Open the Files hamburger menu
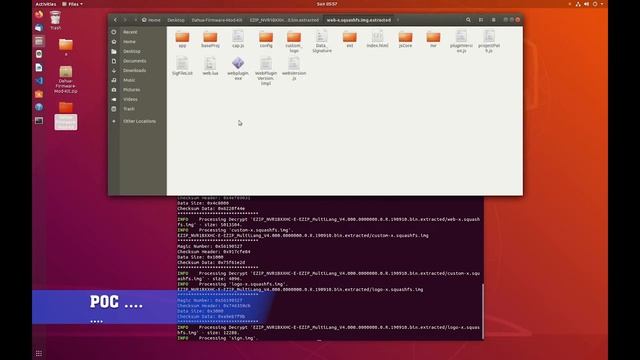640x360 pixels. pyautogui.click(x=493, y=20)
